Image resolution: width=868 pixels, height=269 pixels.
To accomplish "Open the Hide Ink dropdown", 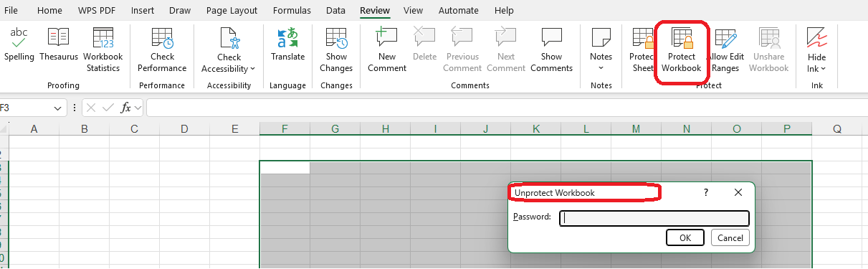I will 816,50.
